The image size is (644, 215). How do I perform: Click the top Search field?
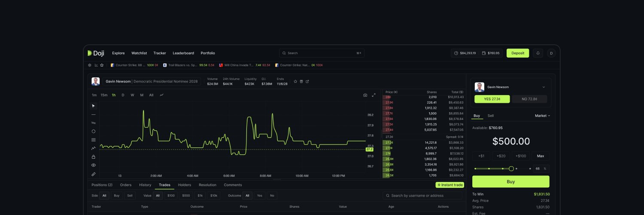pyautogui.click(x=322, y=53)
